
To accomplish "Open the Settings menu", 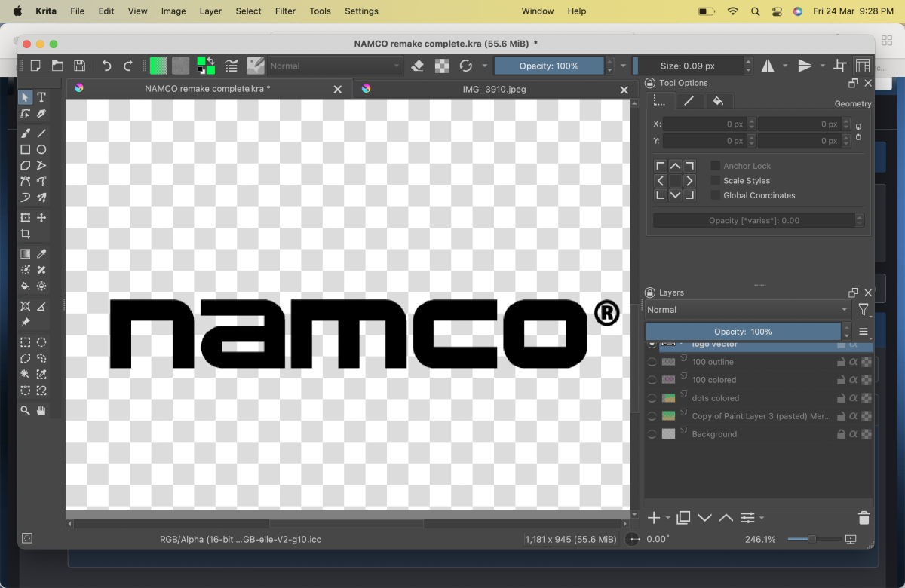I will [x=361, y=11].
